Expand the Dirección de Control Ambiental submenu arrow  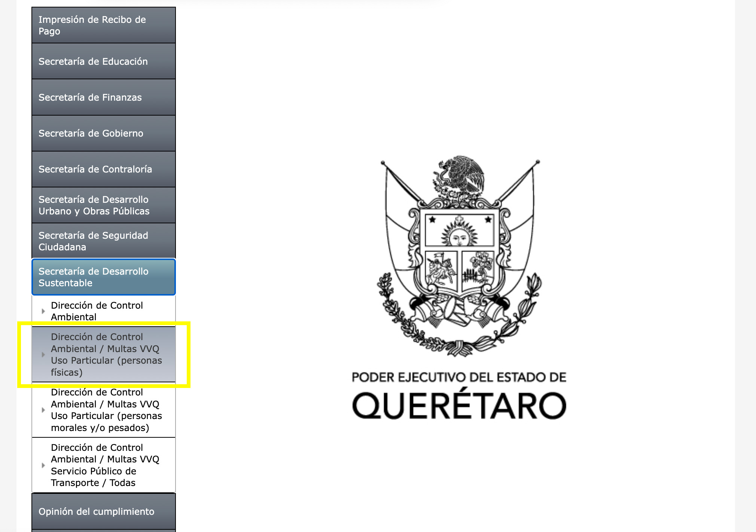click(x=43, y=311)
